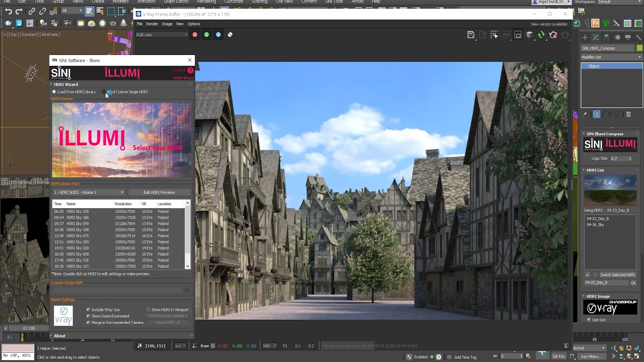Expand the About rollout
The width and height of the screenshot is (644, 362).
coord(60,336)
